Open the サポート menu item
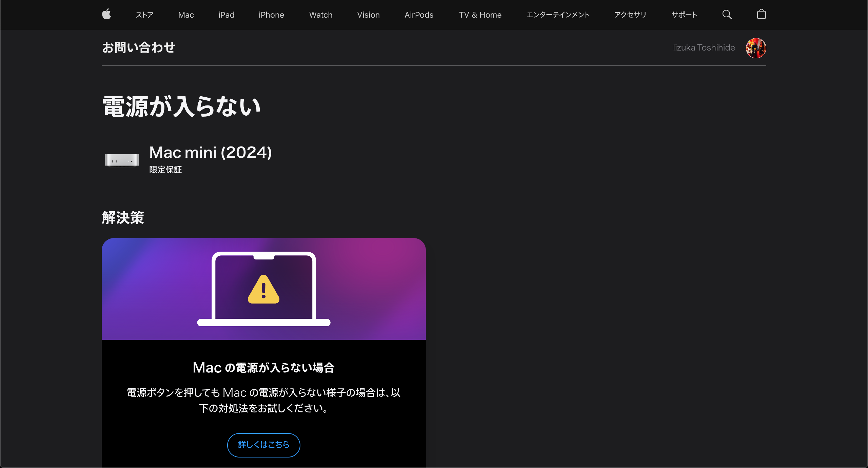868x468 pixels. pyautogui.click(x=684, y=15)
